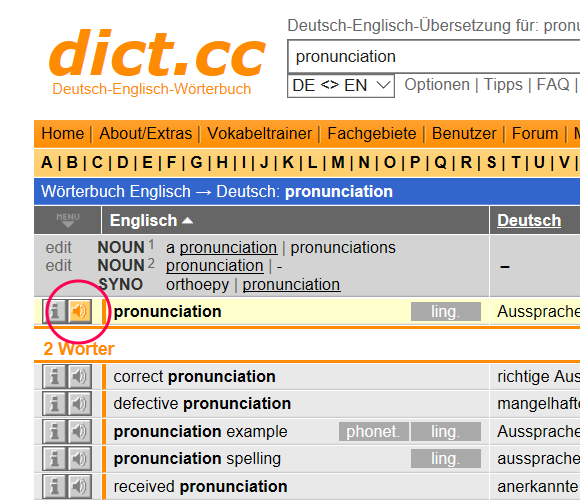Click 'ling.' tag on pronunciation example row
The height and width of the screenshot is (500, 580).
coord(446,432)
